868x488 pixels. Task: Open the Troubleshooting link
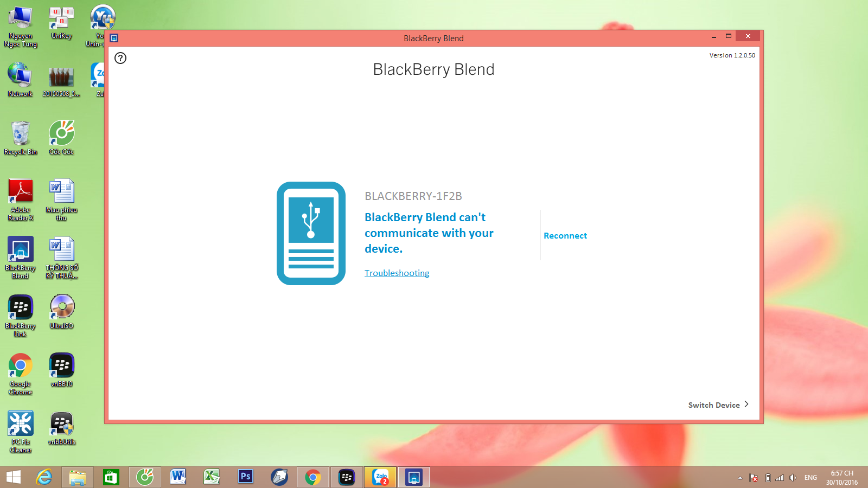(397, 273)
